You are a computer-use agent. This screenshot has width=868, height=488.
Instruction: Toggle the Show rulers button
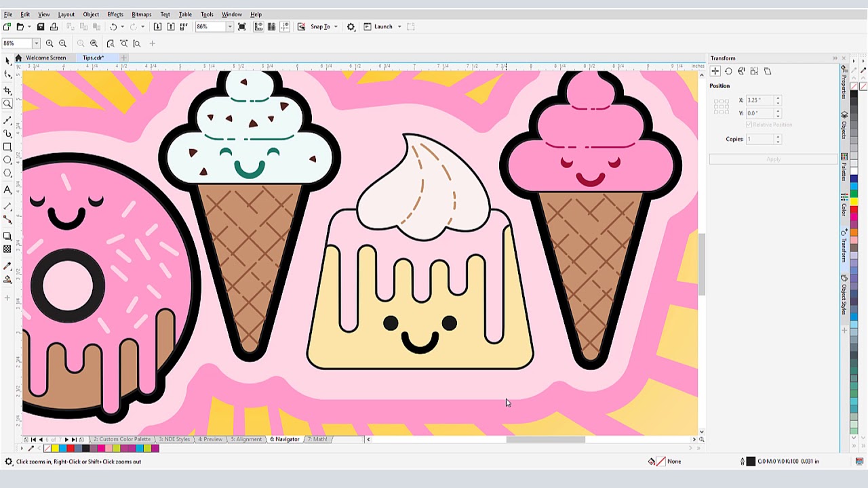[258, 27]
